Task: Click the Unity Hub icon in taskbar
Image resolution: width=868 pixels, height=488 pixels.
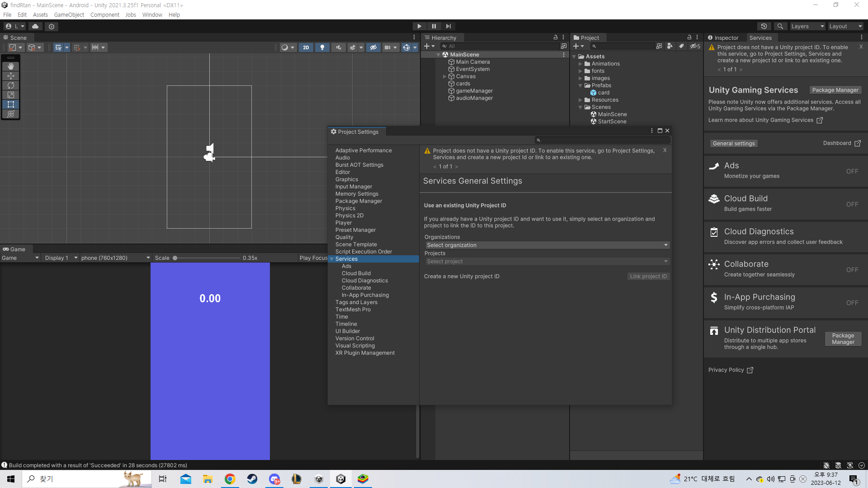Action: point(319,479)
